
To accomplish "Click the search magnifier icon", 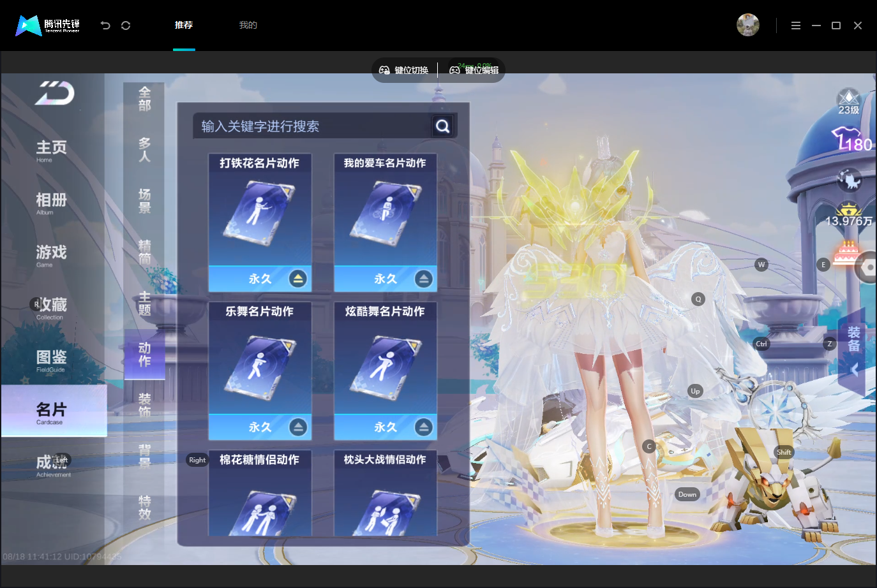I will [443, 126].
